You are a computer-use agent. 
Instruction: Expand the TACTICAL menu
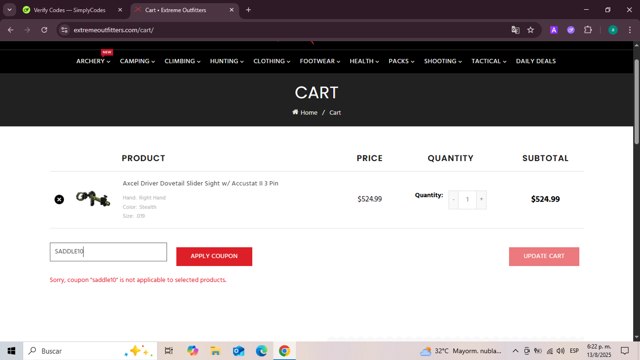coord(489,61)
